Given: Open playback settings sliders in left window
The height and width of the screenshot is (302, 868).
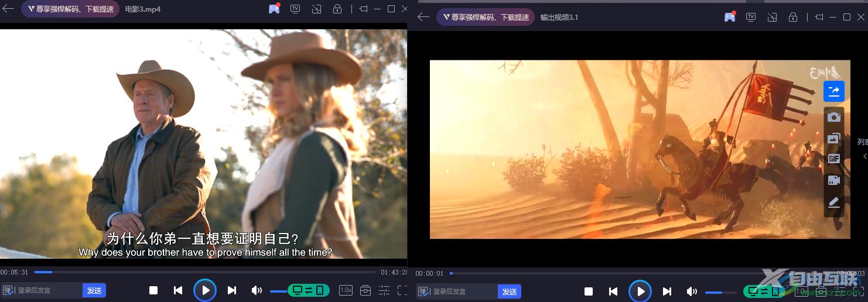Looking at the screenshot, I should [384, 290].
